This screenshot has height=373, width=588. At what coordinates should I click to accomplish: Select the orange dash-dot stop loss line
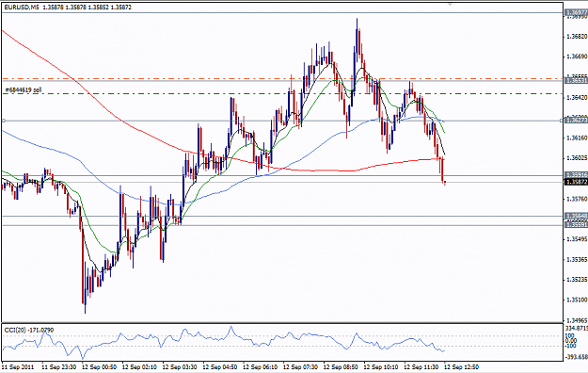(x=283, y=79)
